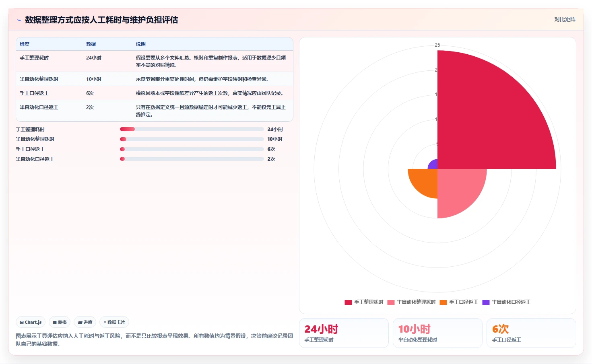Click the lightning icon beside the page title

pyautogui.click(x=19, y=20)
